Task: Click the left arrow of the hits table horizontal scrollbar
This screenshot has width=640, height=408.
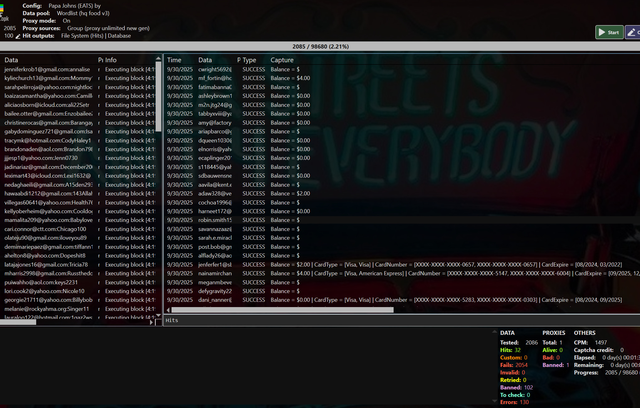Action: click(x=168, y=310)
